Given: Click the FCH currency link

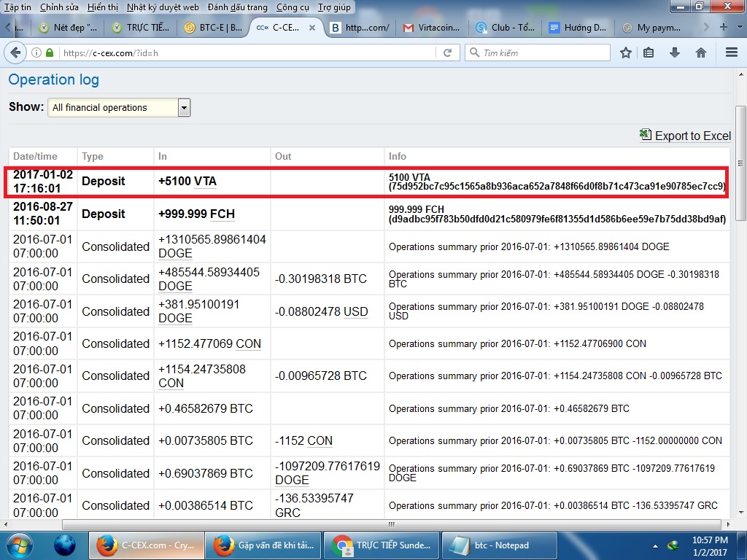Looking at the screenshot, I should pyautogui.click(x=222, y=214).
